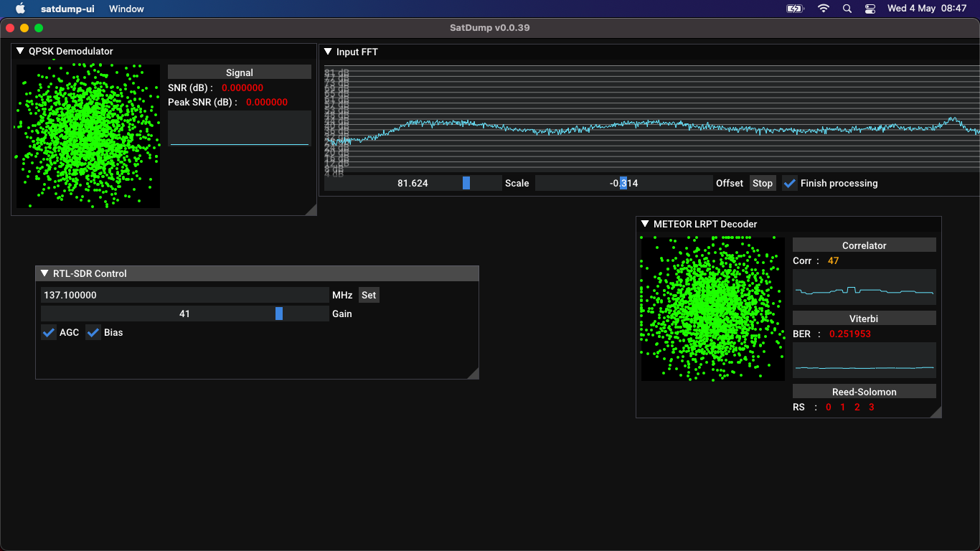Click the RTL-SDR Control title bar

[x=257, y=273]
